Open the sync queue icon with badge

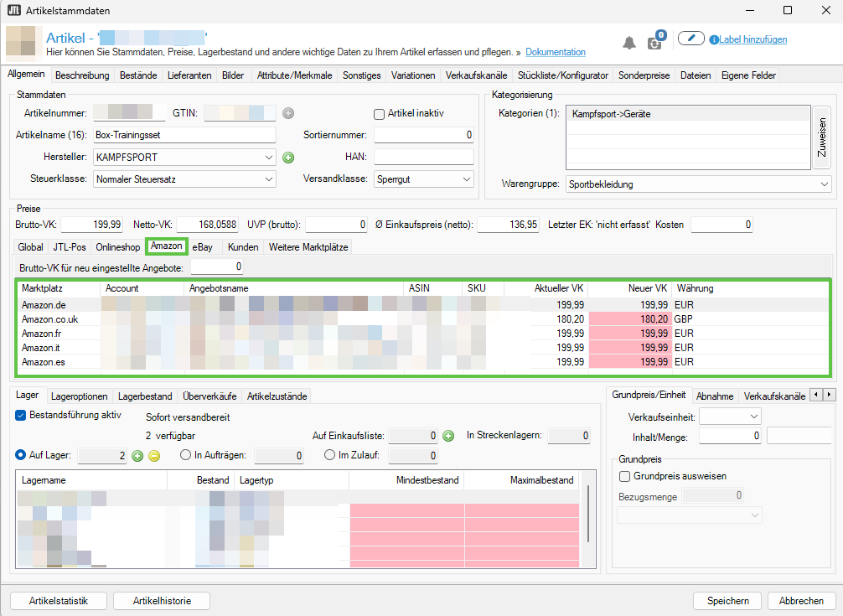[x=655, y=43]
